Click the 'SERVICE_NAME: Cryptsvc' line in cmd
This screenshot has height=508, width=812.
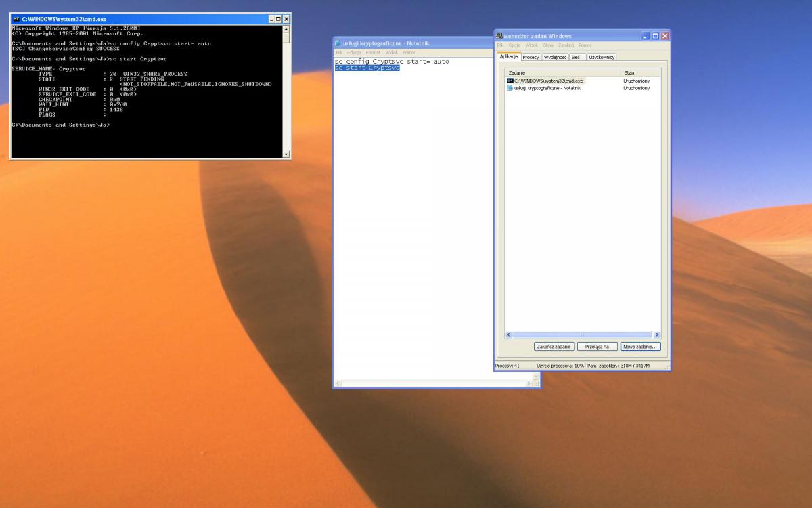click(48, 68)
